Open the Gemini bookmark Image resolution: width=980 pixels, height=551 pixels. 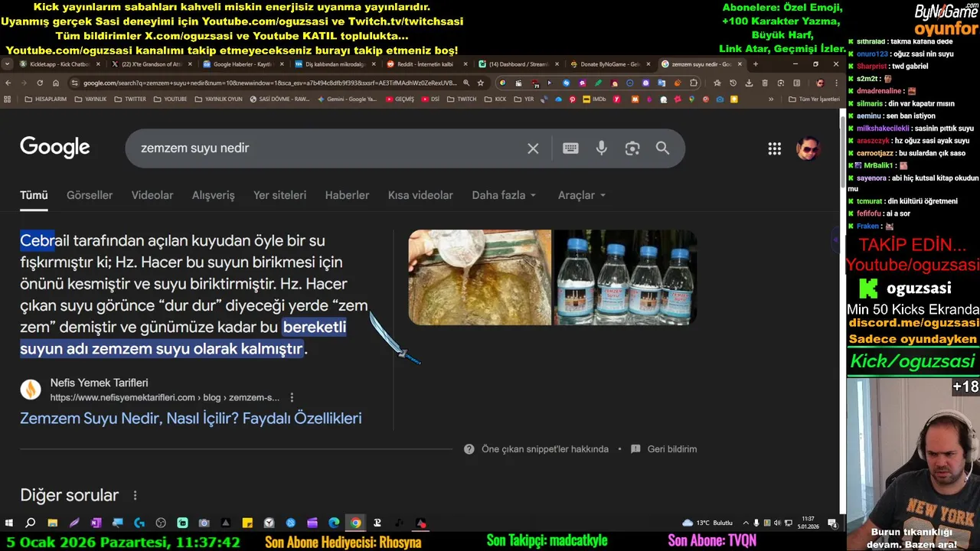point(346,99)
